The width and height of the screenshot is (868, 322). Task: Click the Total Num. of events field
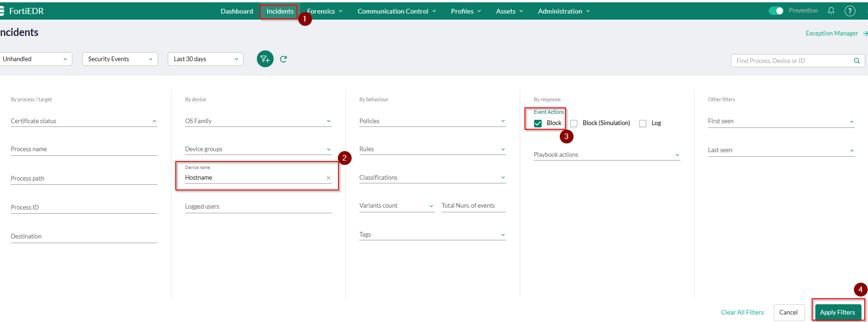tap(474, 205)
